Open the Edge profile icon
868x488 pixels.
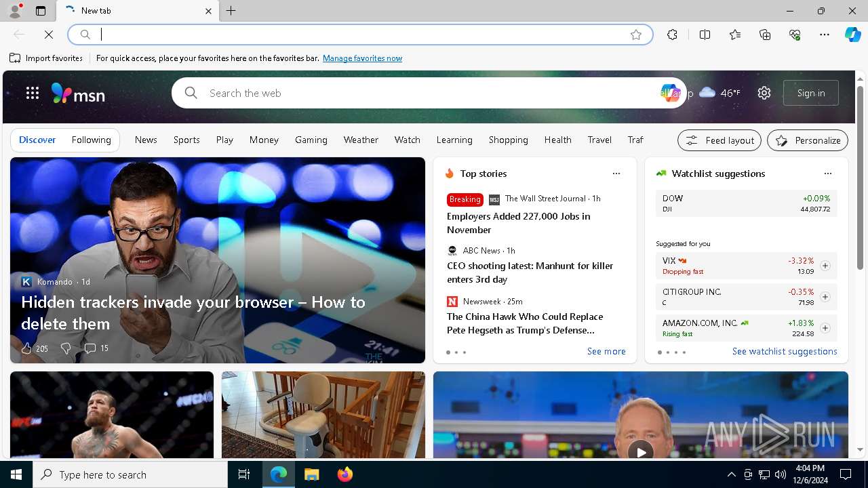(15, 11)
